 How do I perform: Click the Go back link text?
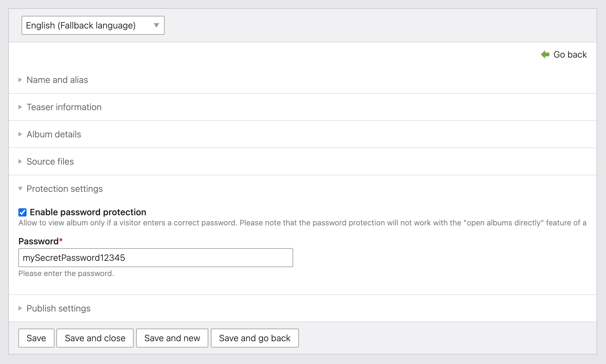click(x=570, y=54)
